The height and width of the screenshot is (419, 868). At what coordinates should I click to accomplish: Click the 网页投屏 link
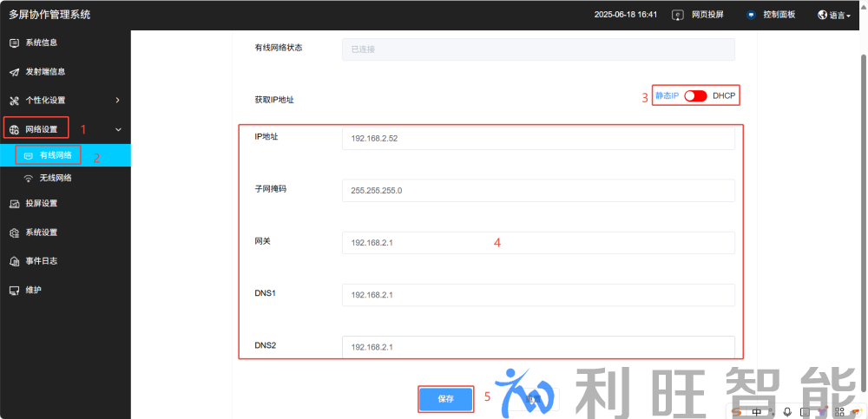click(x=707, y=15)
